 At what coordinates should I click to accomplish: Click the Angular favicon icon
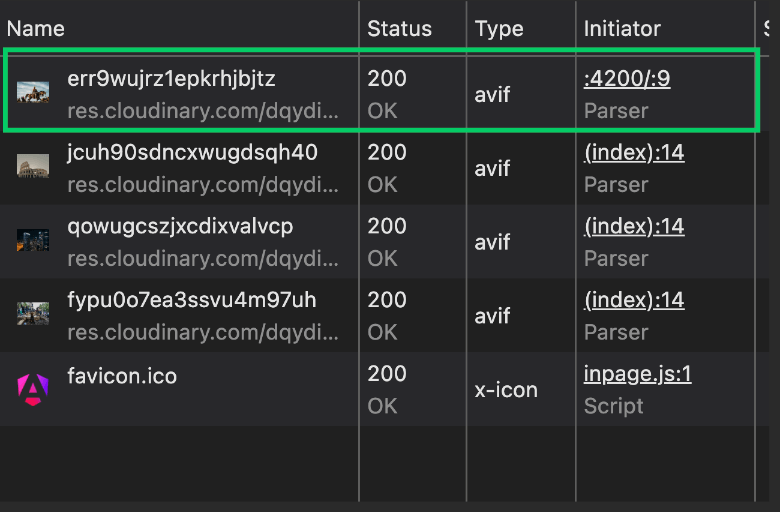33,389
